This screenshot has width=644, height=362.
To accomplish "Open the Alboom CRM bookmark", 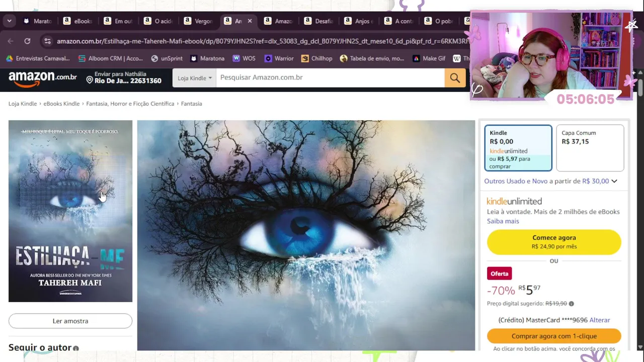I will [x=111, y=58].
